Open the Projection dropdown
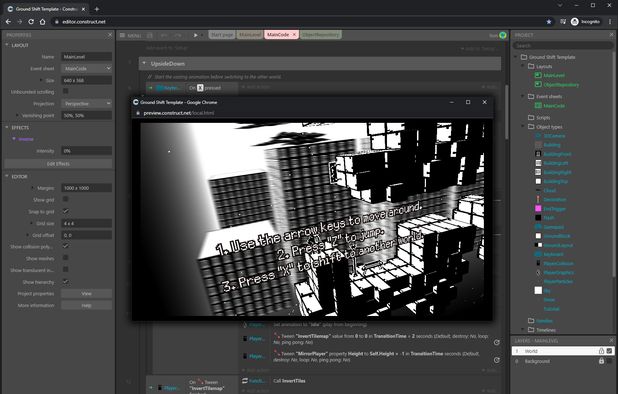 [87, 103]
